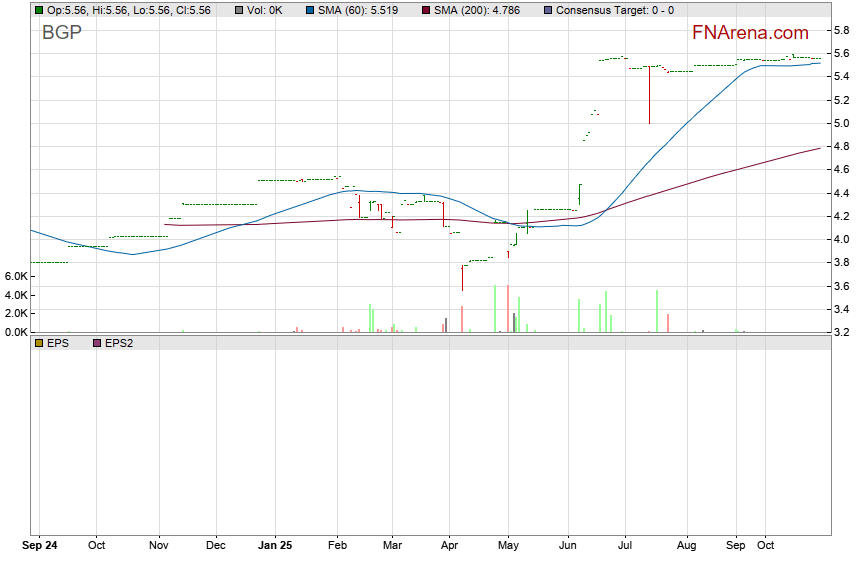The height and width of the screenshot is (566, 859).
Task: Select the Jan 25 date axis label
Action: click(x=274, y=546)
